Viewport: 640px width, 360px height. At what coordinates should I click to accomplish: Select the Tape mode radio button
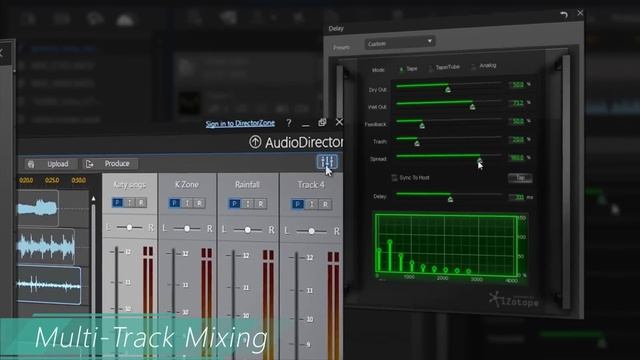[x=401, y=69]
